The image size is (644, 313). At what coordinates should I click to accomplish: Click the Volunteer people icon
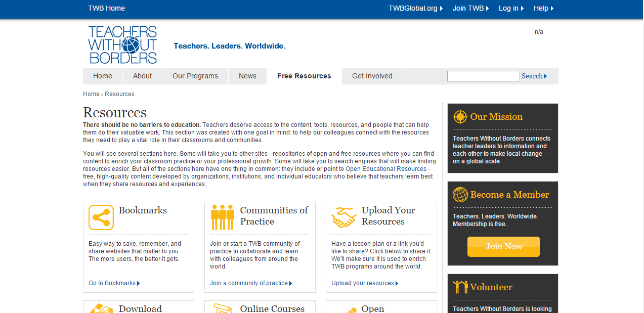[460, 287]
